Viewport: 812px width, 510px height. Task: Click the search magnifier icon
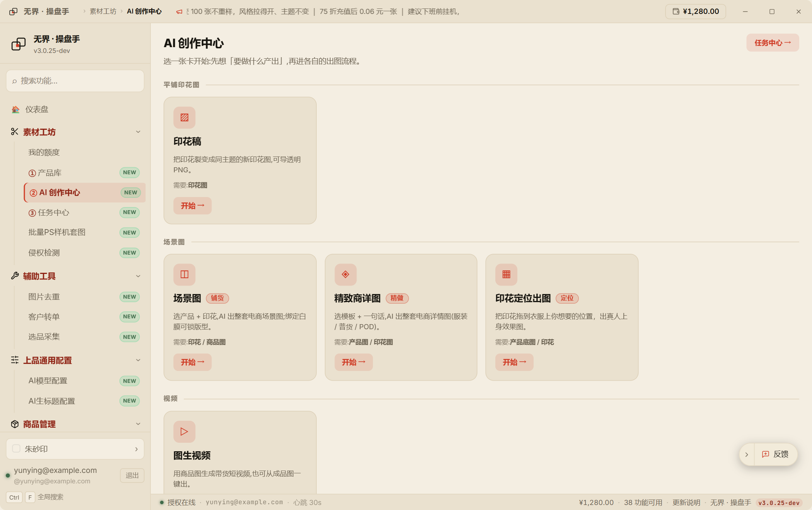(x=14, y=81)
